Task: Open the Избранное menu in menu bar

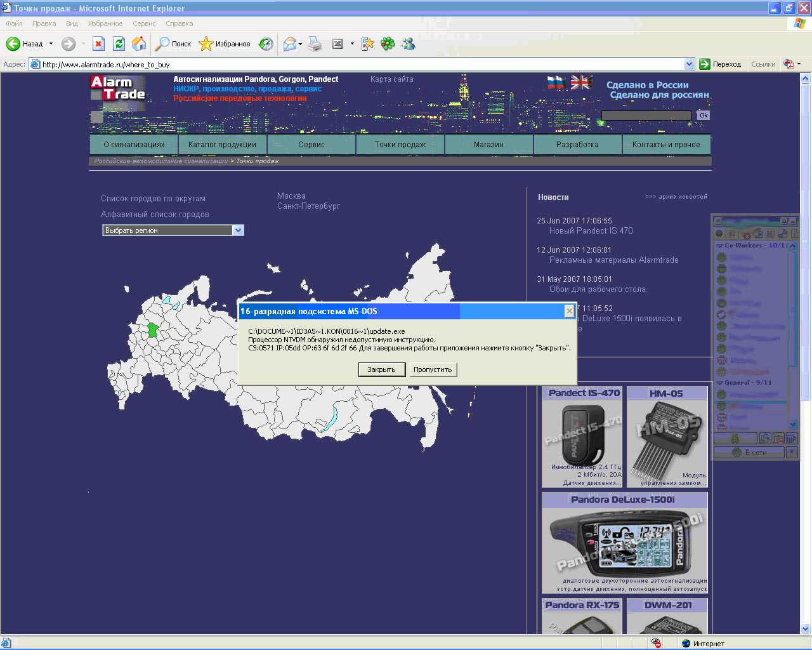Action: [105, 23]
